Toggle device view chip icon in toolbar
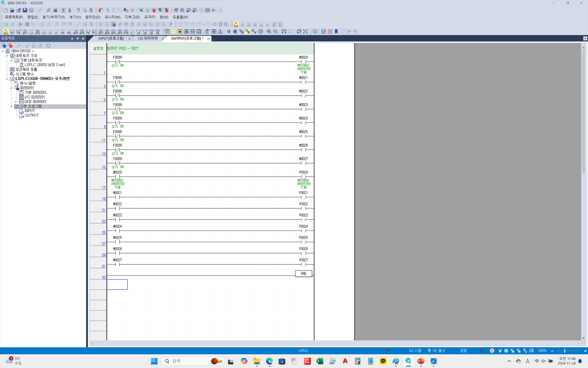The height and width of the screenshot is (368, 588). pos(235,32)
